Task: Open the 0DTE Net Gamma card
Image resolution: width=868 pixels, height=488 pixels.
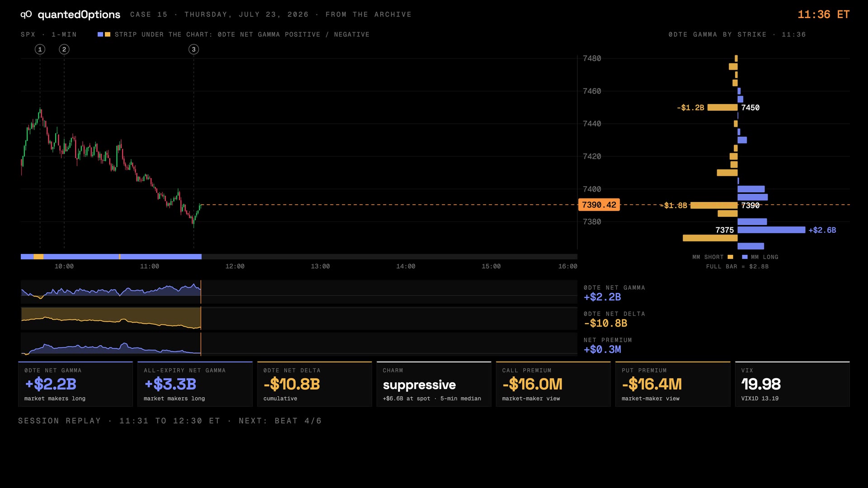Action: point(75,384)
